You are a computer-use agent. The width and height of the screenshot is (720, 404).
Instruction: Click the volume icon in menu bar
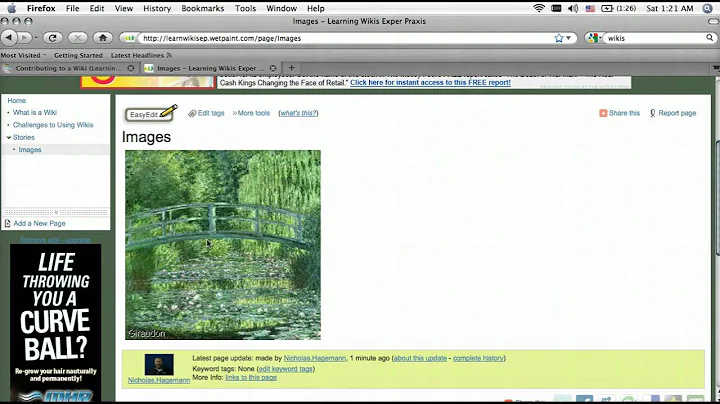pyautogui.click(x=573, y=8)
